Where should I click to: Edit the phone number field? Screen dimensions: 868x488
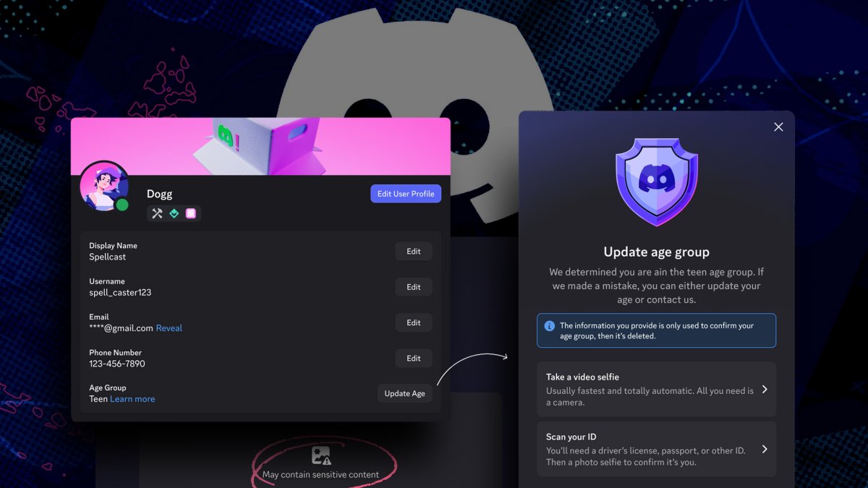click(x=413, y=358)
